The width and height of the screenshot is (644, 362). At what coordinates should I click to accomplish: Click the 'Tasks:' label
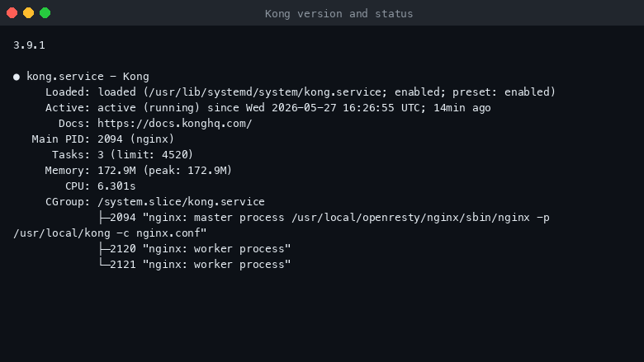(x=71, y=155)
